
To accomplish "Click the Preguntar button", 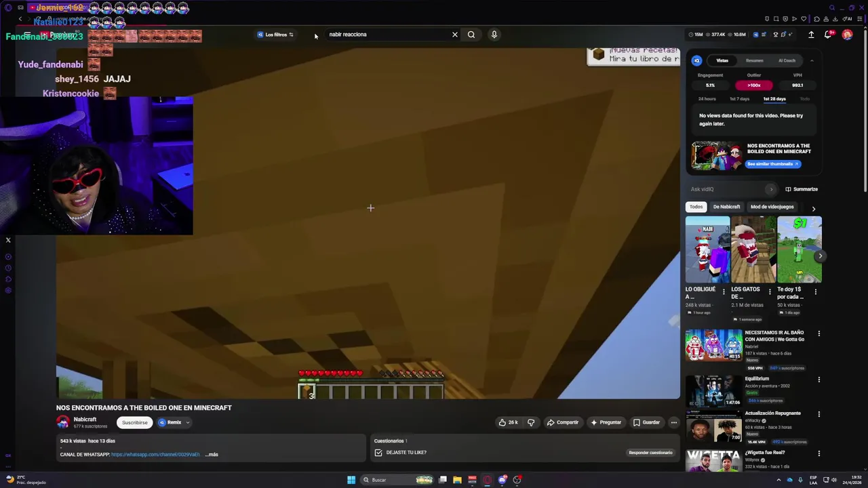I will pos(606,423).
